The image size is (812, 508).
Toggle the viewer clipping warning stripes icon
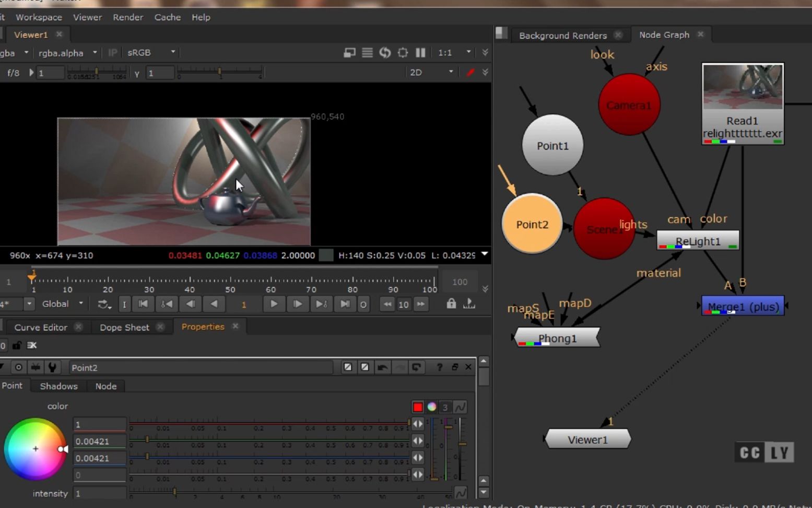tap(367, 53)
